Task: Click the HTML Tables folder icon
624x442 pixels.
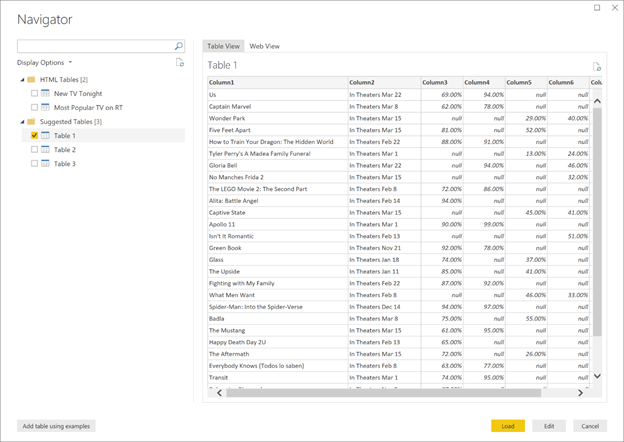Action: [32, 79]
